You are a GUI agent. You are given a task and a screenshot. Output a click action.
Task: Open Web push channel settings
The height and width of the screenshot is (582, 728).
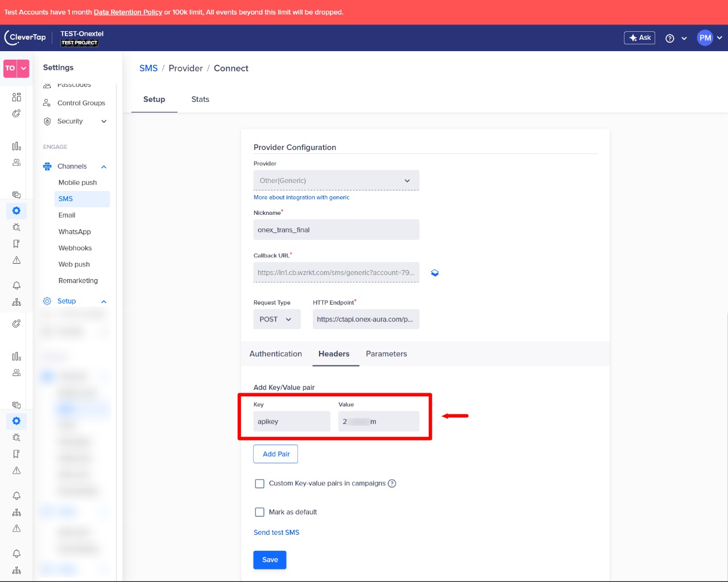(75, 264)
